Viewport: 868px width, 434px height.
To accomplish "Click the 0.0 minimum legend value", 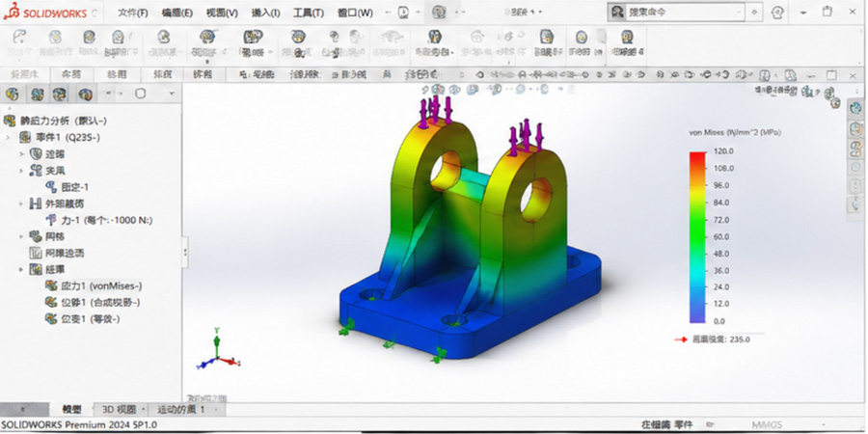I will 719,321.
